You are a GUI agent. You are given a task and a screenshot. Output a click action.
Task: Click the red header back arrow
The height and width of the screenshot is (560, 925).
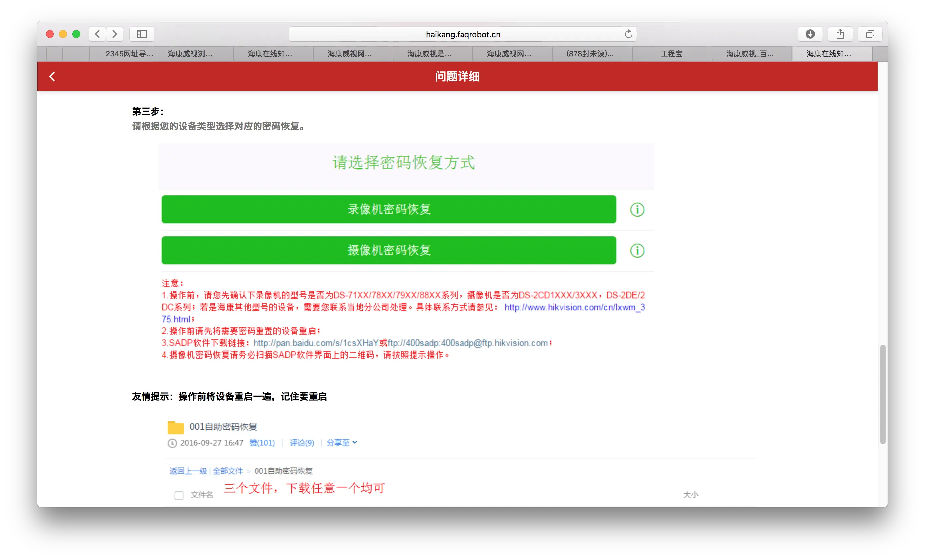[x=52, y=77]
